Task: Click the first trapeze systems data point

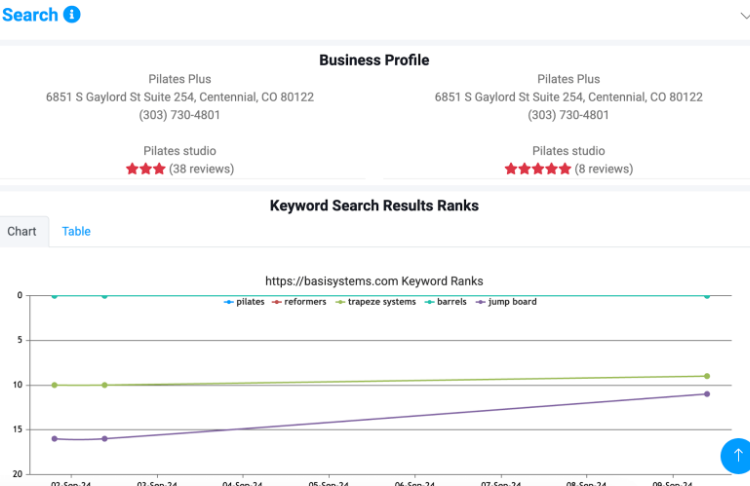Action: [x=55, y=385]
